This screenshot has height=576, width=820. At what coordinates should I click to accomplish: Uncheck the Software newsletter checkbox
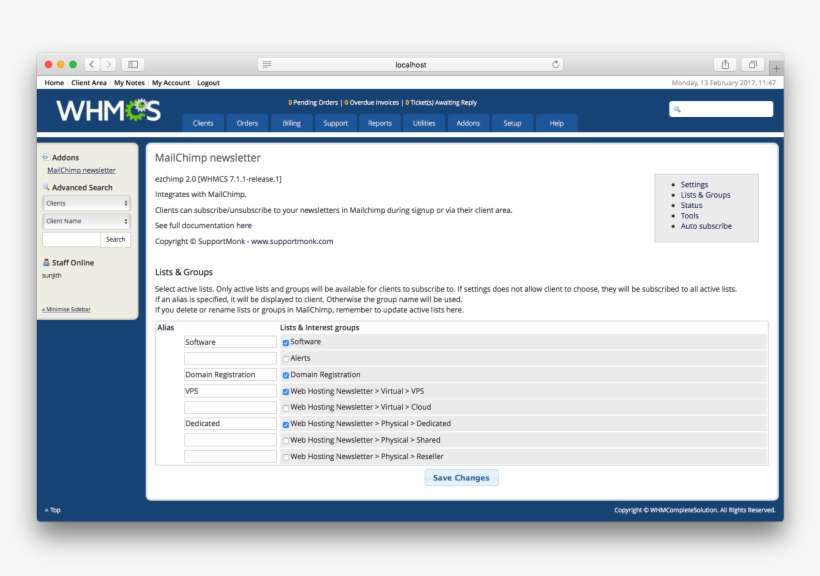point(284,341)
